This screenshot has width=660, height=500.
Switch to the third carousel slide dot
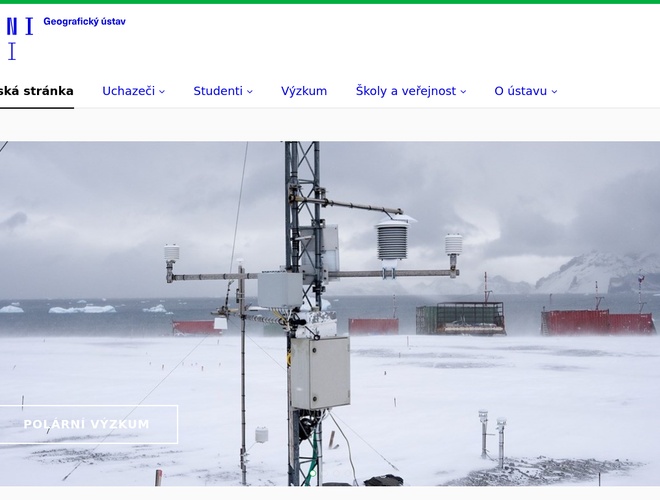click(x=336, y=473)
